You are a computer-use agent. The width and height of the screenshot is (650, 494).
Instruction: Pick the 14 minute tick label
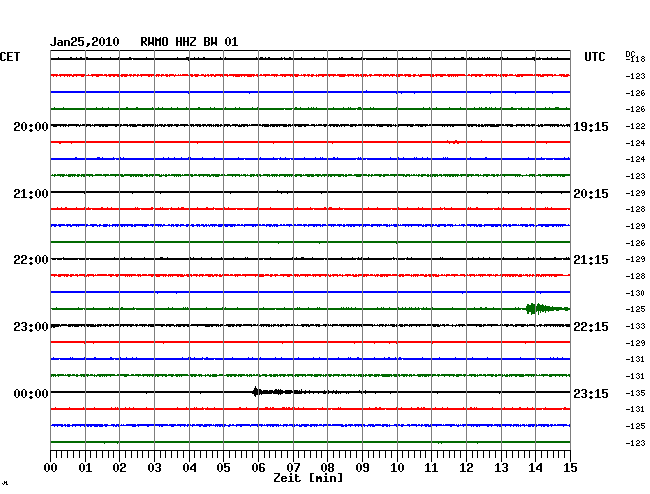pyautogui.click(x=535, y=467)
